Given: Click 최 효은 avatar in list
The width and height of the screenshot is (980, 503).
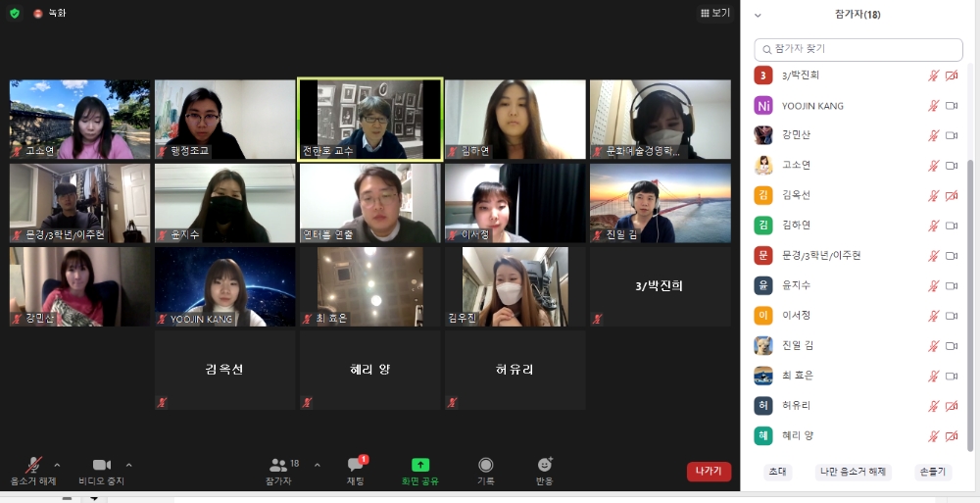Looking at the screenshot, I should [763, 376].
